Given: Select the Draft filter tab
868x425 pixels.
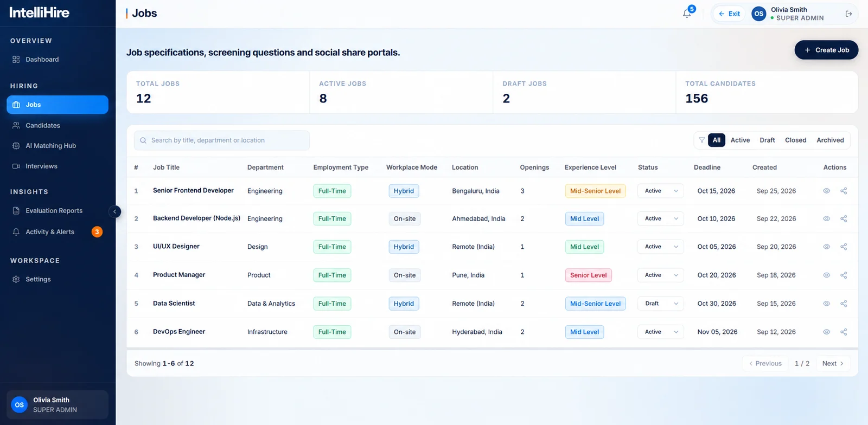Looking at the screenshot, I should click(767, 140).
